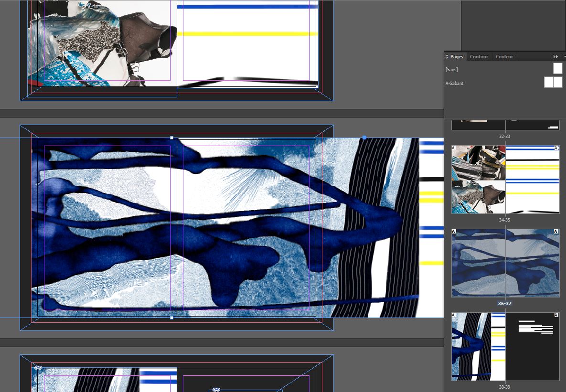Click the top-center selection handle on canvas
566x392 pixels.
coord(172,138)
